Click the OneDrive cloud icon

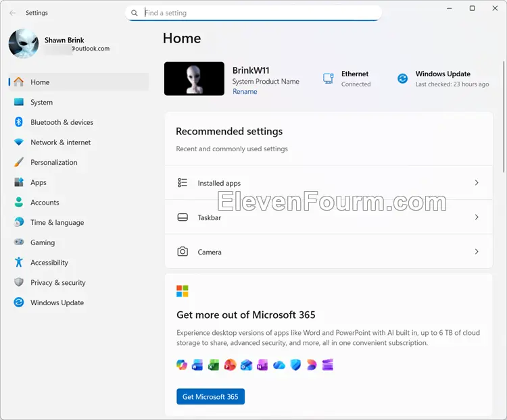tap(279, 365)
